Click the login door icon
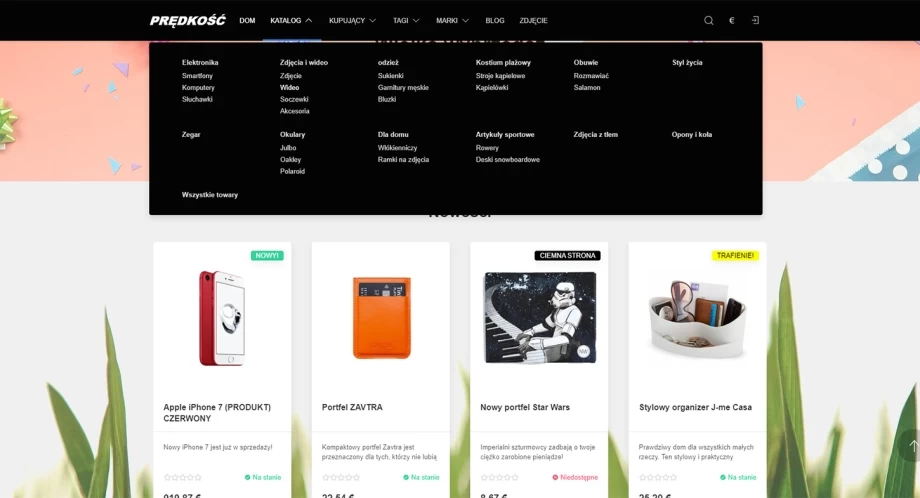This screenshot has height=498, width=920. pyautogui.click(x=755, y=20)
